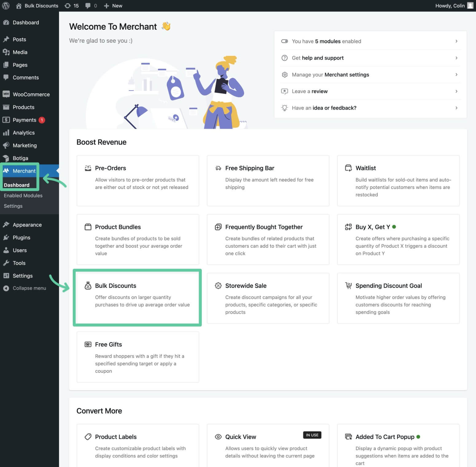Screen dimensions: 476x467
Task: Open the Plugins menu item
Action: click(x=29, y=238)
